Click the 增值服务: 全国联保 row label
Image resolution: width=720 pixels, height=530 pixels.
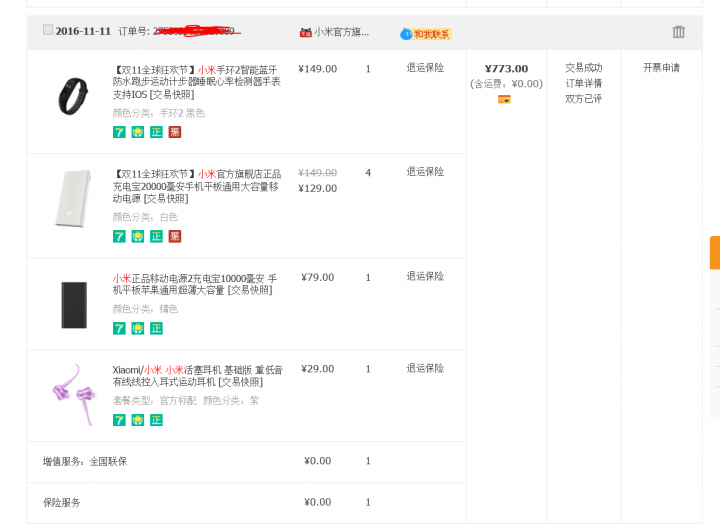click(x=85, y=461)
